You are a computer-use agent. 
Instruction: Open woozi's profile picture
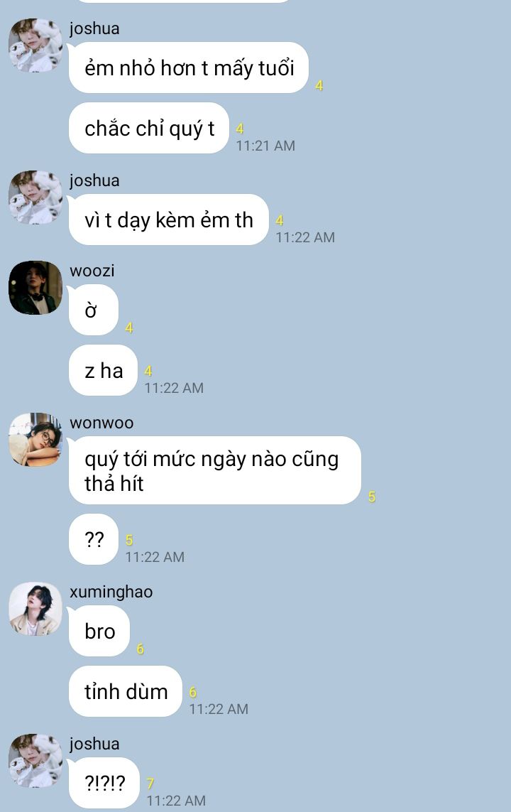(x=35, y=288)
